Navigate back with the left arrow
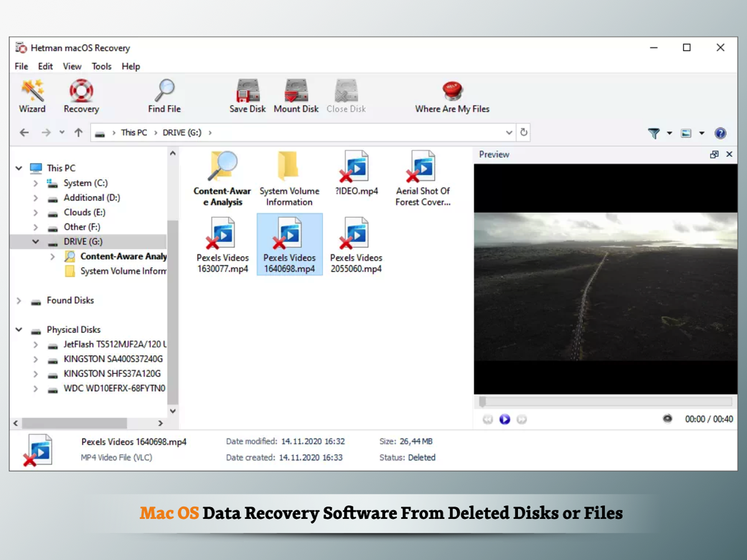Viewport: 747px width, 560px height. [x=24, y=133]
